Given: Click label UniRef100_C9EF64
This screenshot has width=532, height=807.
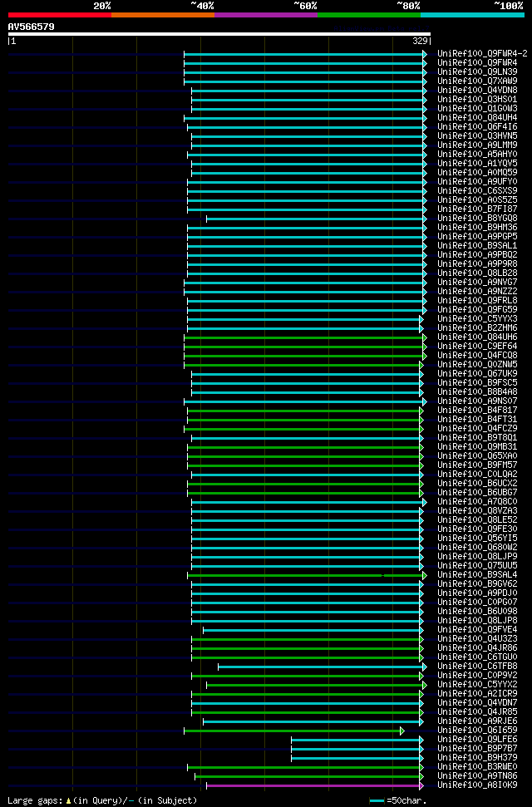Looking at the screenshot, I should point(477,347).
